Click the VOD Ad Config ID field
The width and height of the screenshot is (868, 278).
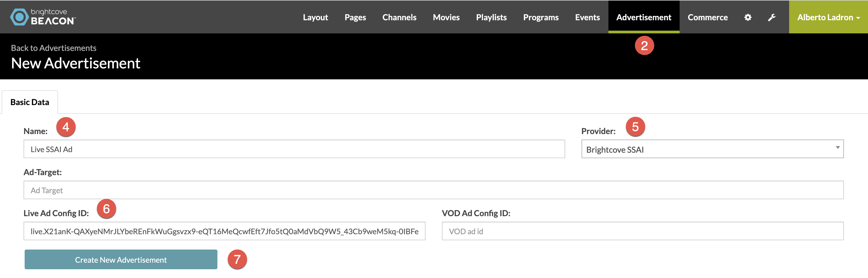coord(643,231)
